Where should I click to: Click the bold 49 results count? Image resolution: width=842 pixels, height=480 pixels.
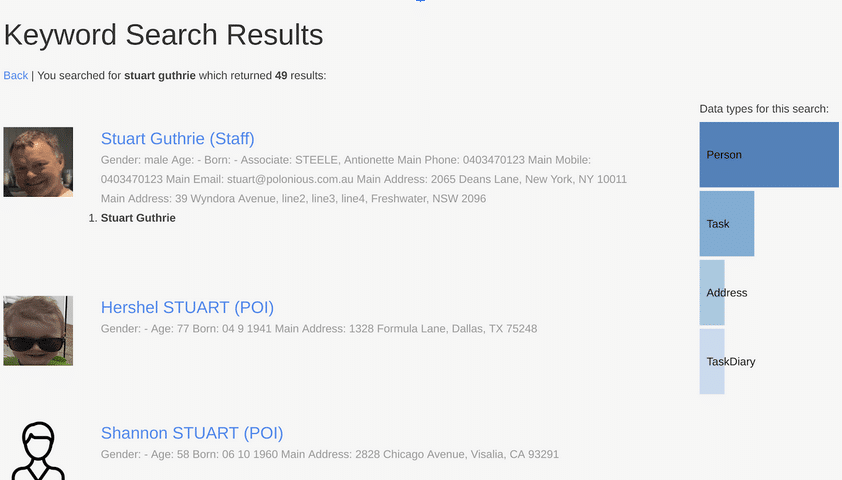[x=281, y=75]
